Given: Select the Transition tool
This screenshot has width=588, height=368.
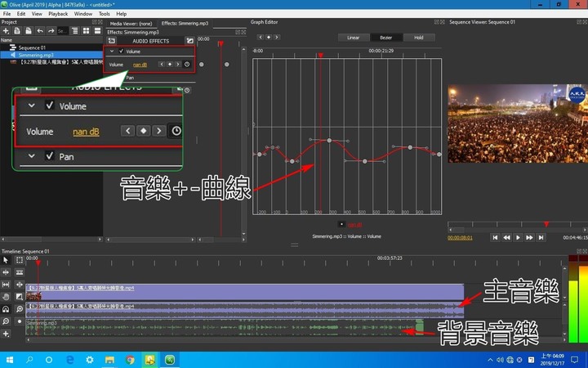Looking at the screenshot, I should (20, 297).
